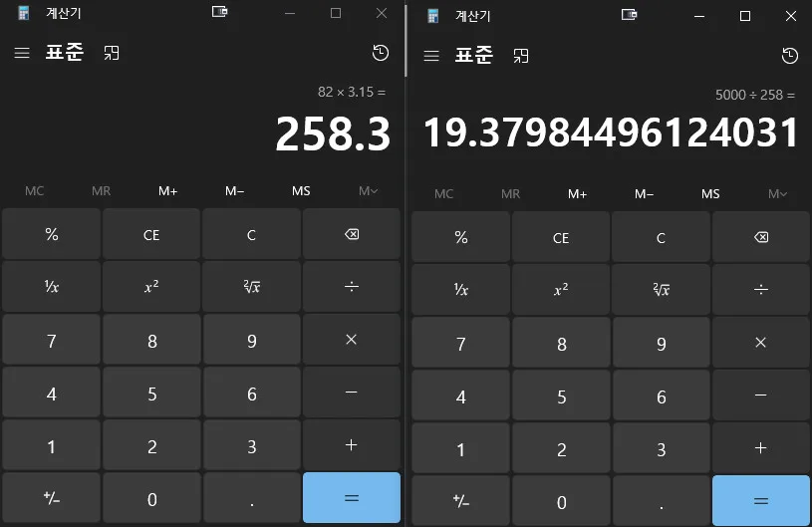
Task: Click MS memory store in left calculator
Action: (x=301, y=191)
